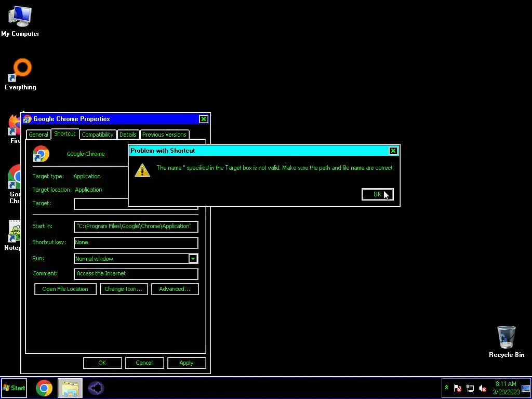Launch Chrome from the taskbar
Screen dimensions: 532x399
tap(44, 388)
